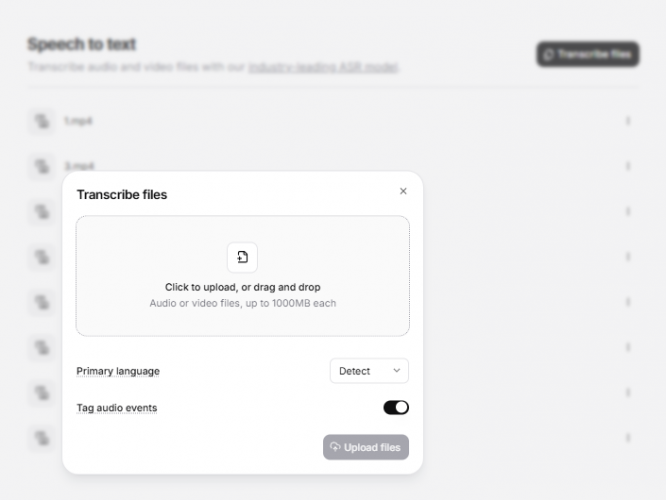Image resolution: width=666 pixels, height=500 pixels.
Task: Open the three-dot menu of the last file row
Action: click(x=628, y=438)
